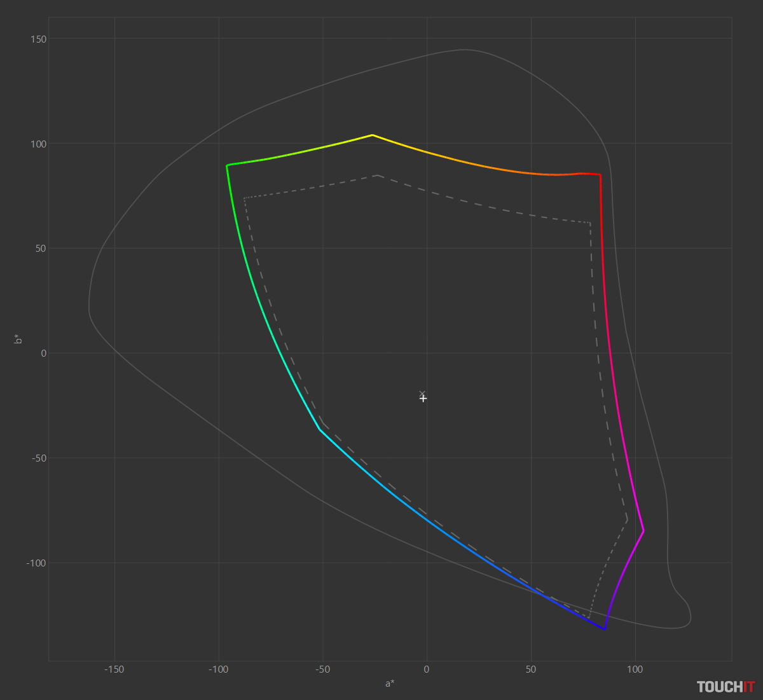Image resolution: width=763 pixels, height=700 pixels.
Task: Click the b* vertical axis title
Action: (x=19, y=340)
